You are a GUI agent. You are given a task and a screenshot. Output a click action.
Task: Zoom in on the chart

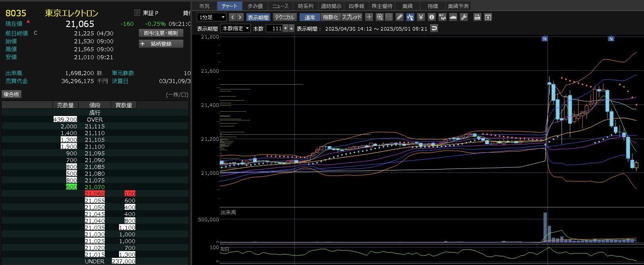coord(380,17)
